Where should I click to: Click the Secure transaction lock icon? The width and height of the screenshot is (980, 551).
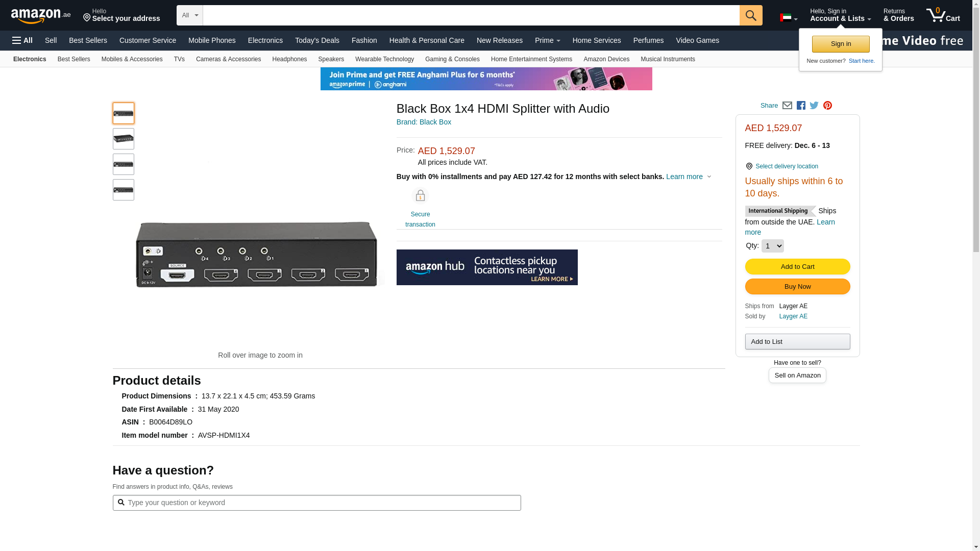pos(420,196)
